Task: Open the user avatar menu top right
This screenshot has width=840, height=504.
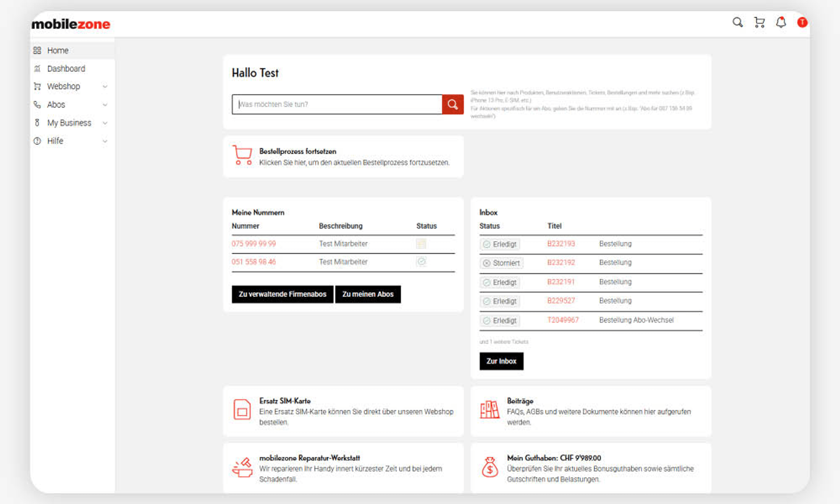Action: 802,23
